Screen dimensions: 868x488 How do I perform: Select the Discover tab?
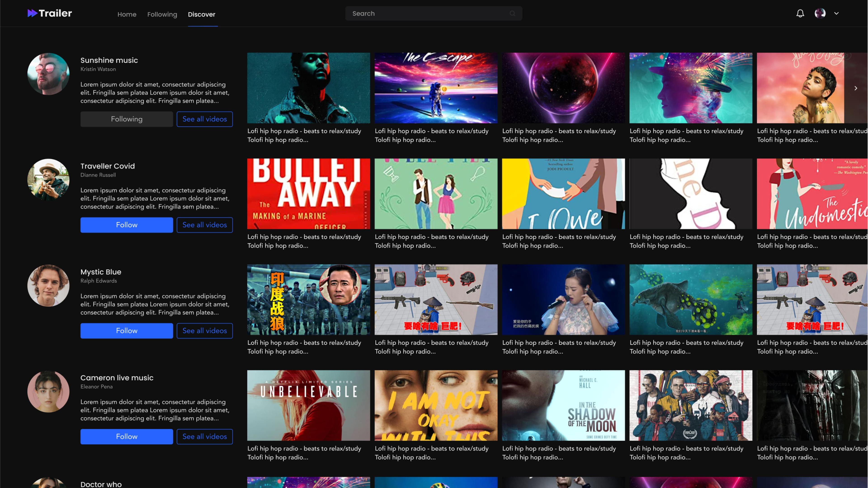pyautogui.click(x=201, y=14)
